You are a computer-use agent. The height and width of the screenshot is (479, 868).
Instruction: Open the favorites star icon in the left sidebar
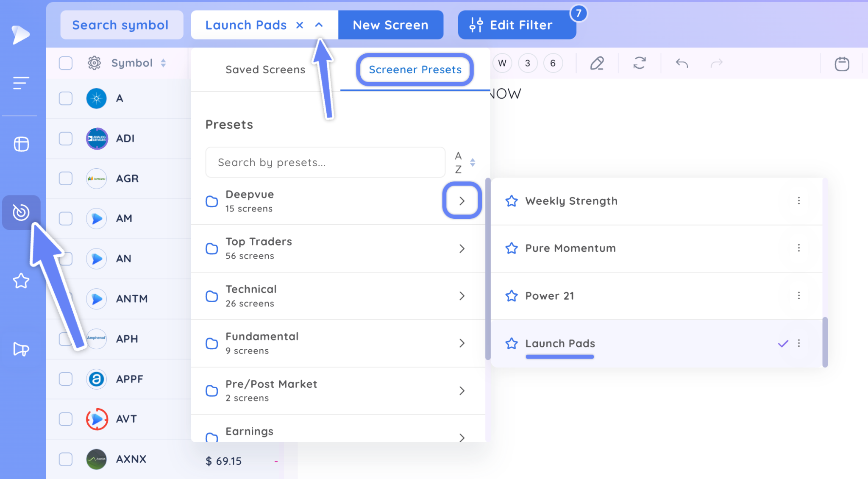coord(20,281)
